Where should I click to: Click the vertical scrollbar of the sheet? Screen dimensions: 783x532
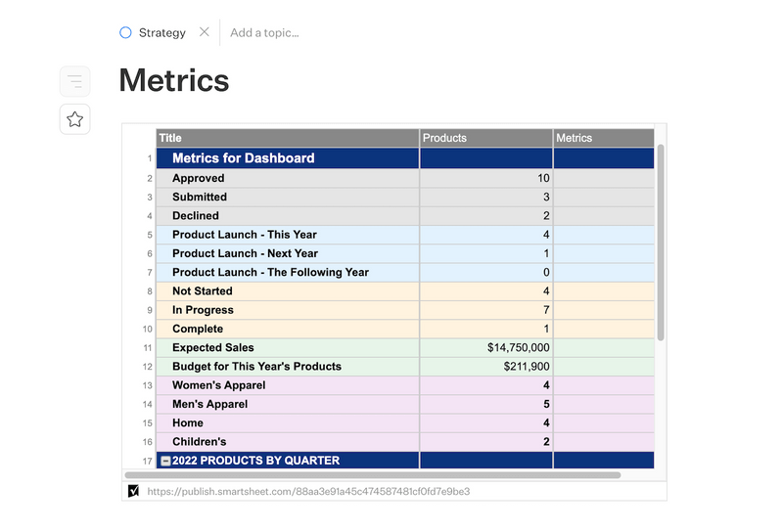pyautogui.click(x=661, y=244)
